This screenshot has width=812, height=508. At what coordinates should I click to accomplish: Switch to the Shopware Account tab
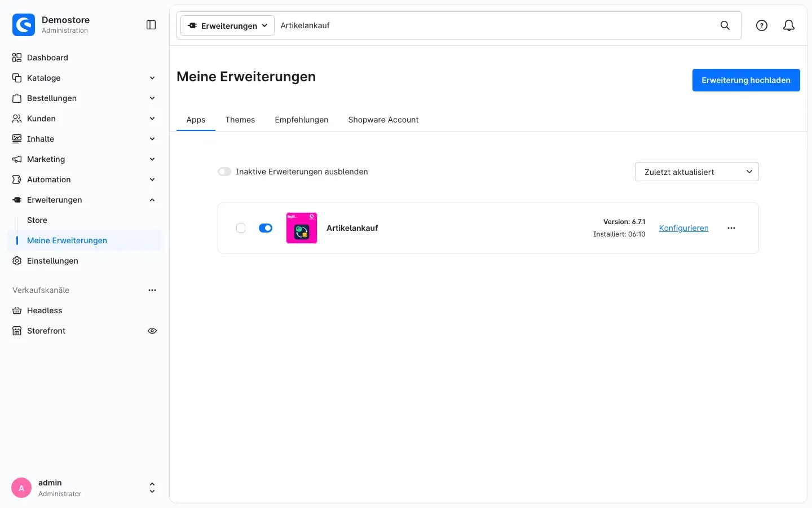[383, 120]
